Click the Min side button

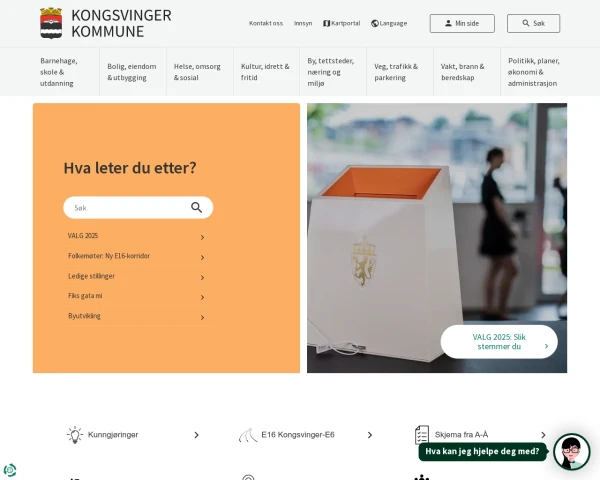[x=462, y=23]
